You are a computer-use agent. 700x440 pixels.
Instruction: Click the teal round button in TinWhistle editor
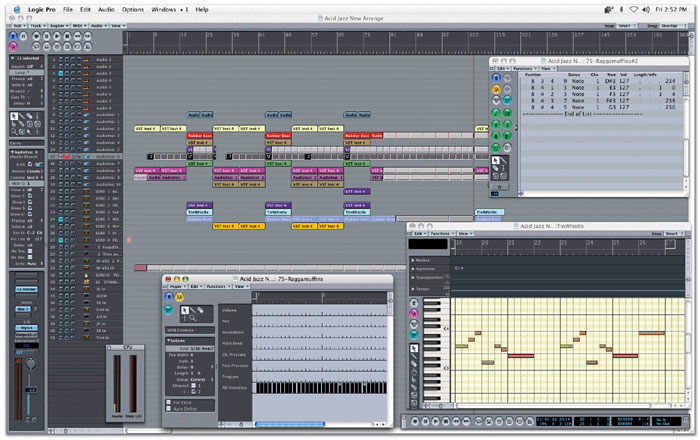point(414,335)
